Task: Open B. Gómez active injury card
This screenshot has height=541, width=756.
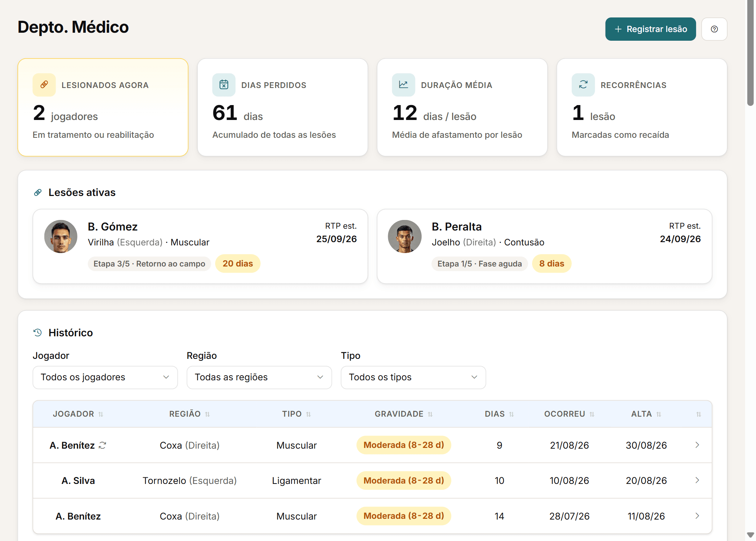Action: (x=200, y=246)
